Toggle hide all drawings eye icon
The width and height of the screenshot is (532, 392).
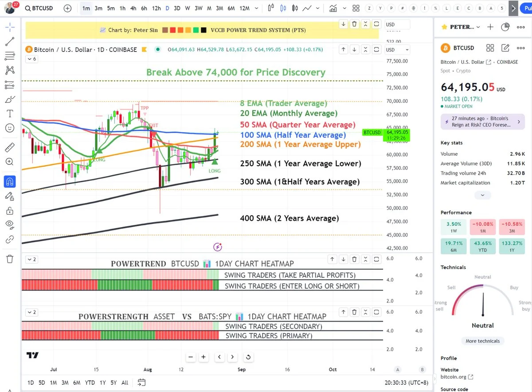(10, 225)
